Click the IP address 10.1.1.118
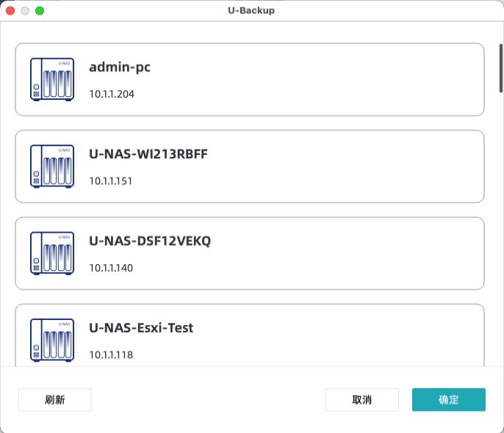 pos(111,354)
